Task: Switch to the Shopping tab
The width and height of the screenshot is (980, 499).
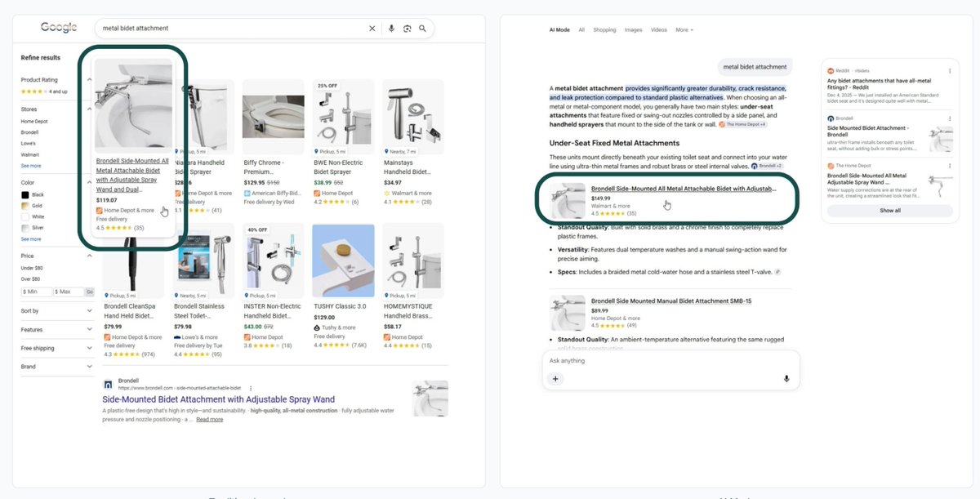Action: tap(604, 30)
